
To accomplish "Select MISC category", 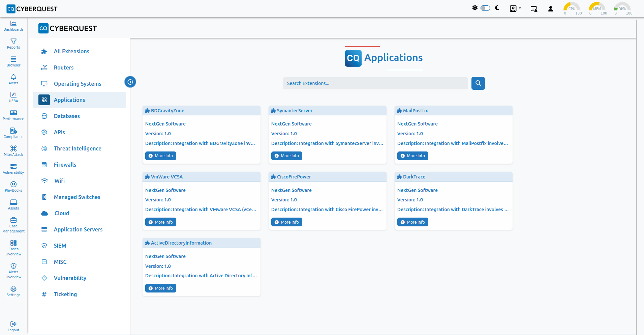I will click(80, 262).
